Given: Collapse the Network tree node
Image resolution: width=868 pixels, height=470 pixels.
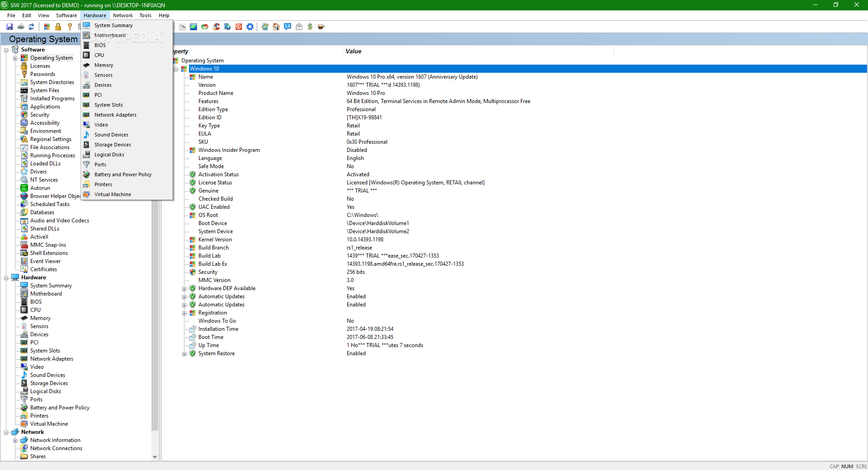Looking at the screenshot, I should pos(6,432).
